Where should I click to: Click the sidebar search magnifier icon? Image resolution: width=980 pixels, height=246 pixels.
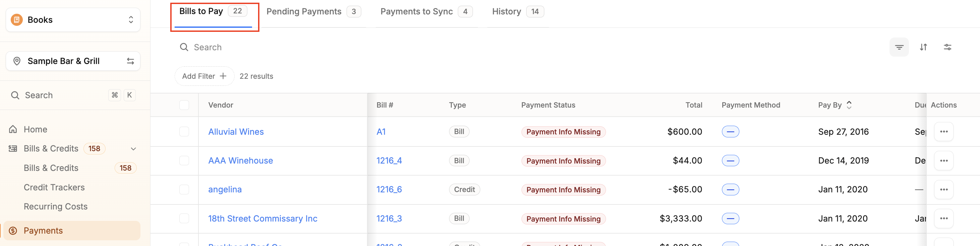[15, 95]
